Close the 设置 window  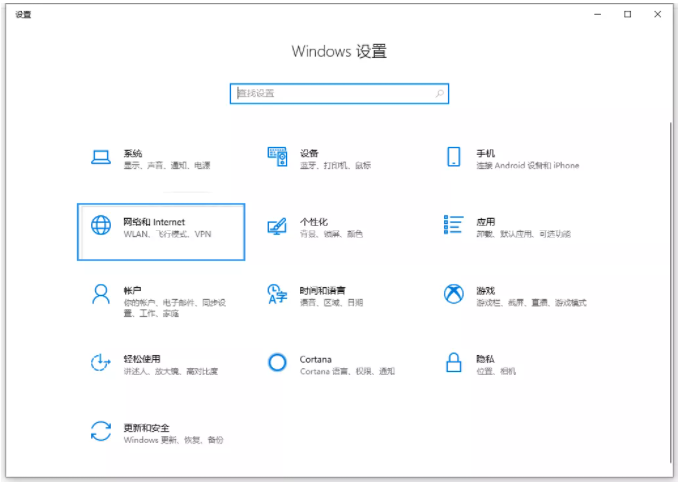click(657, 14)
